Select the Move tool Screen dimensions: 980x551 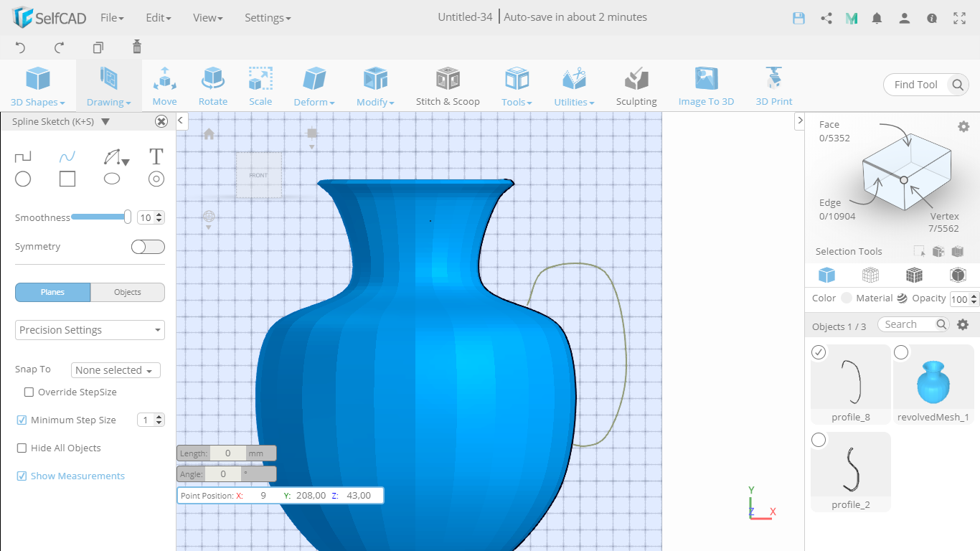click(x=164, y=86)
